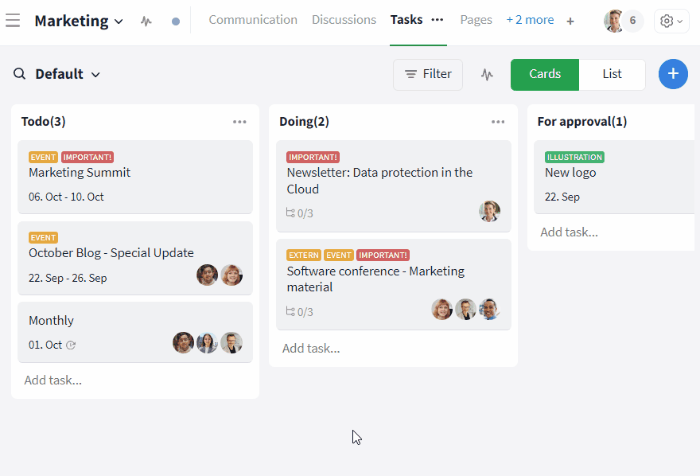Click the blue add task plus button

click(673, 74)
